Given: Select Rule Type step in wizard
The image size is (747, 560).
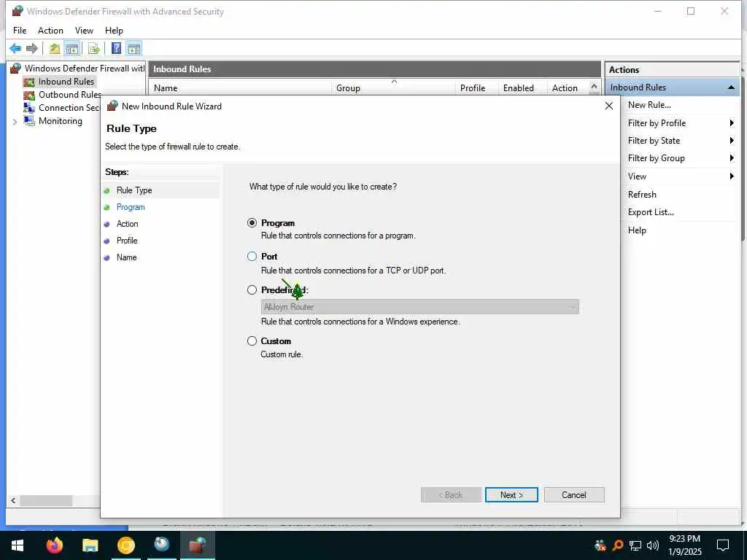Looking at the screenshot, I should pyautogui.click(x=134, y=190).
